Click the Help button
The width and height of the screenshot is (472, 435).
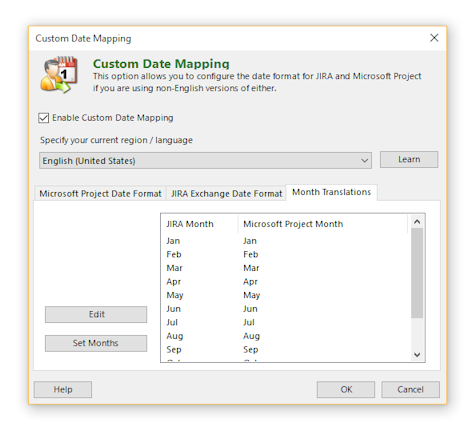coord(63,389)
